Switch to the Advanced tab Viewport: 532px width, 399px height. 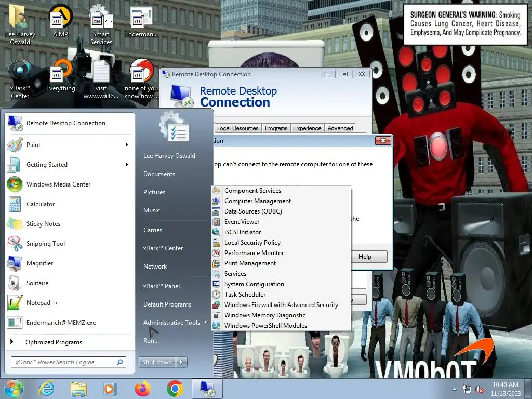click(340, 128)
